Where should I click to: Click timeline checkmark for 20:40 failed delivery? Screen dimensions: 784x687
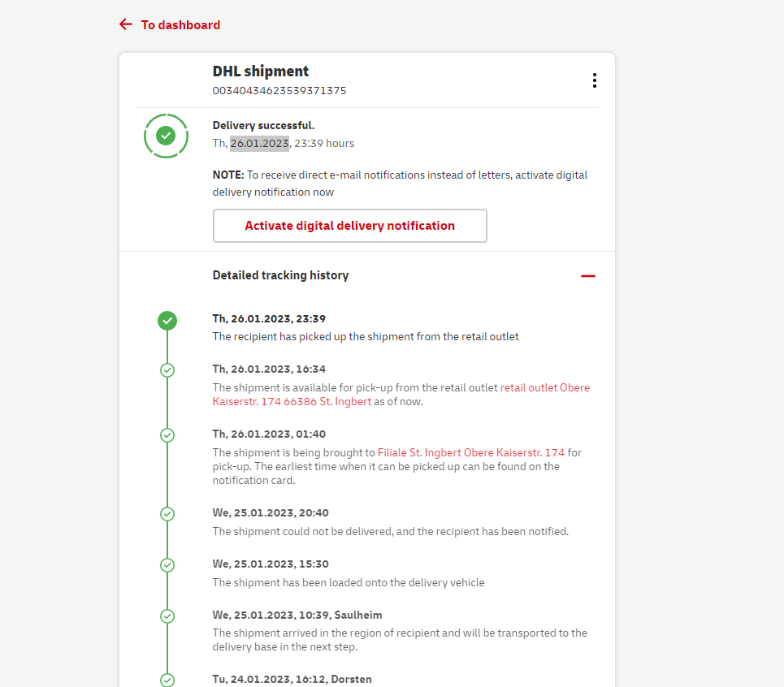coord(167,514)
